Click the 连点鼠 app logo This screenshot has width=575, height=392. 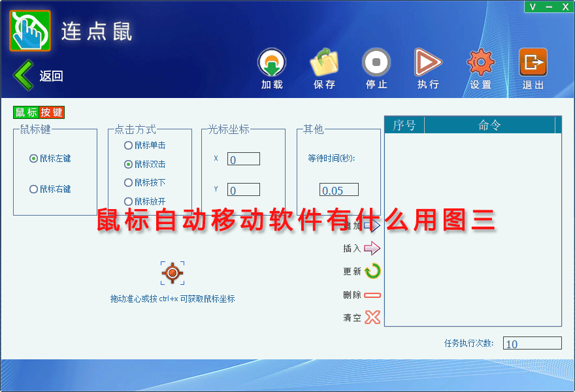[30, 31]
